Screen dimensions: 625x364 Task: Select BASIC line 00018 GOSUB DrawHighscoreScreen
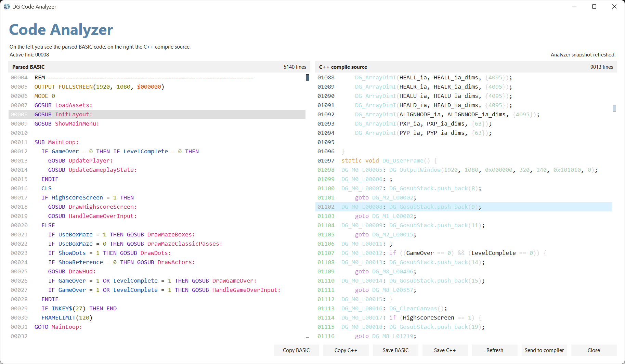[157, 207]
